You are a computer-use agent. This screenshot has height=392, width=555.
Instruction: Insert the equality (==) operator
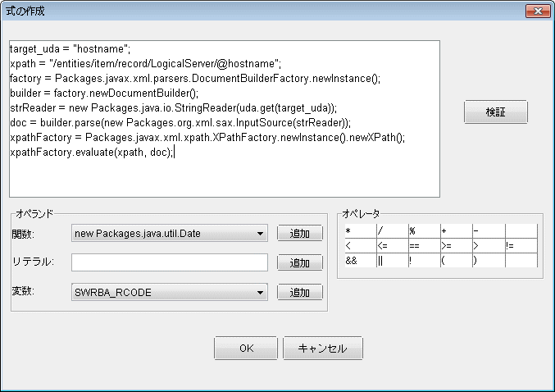(425, 246)
